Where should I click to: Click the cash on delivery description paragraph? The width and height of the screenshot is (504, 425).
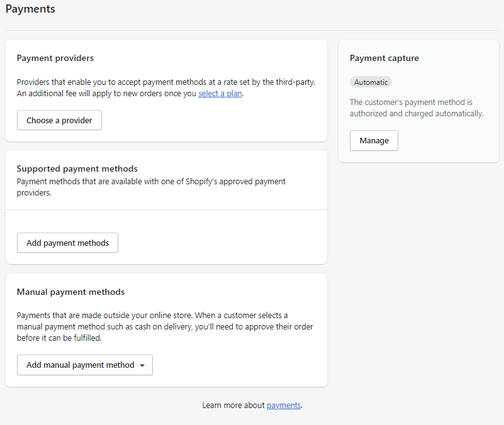165,326
